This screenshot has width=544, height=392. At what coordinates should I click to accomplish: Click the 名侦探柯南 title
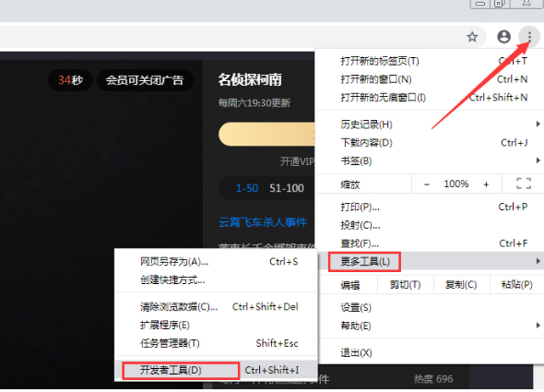250,79
